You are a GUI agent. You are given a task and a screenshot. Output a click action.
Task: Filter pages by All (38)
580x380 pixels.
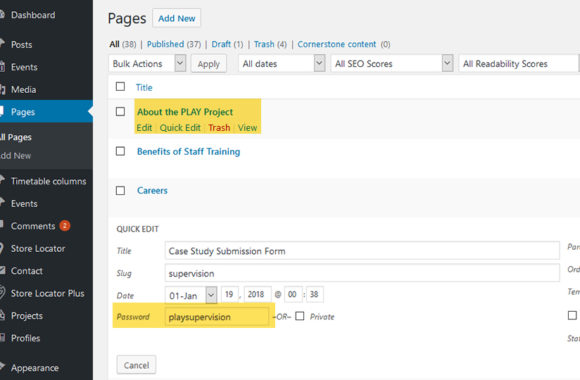(123, 44)
